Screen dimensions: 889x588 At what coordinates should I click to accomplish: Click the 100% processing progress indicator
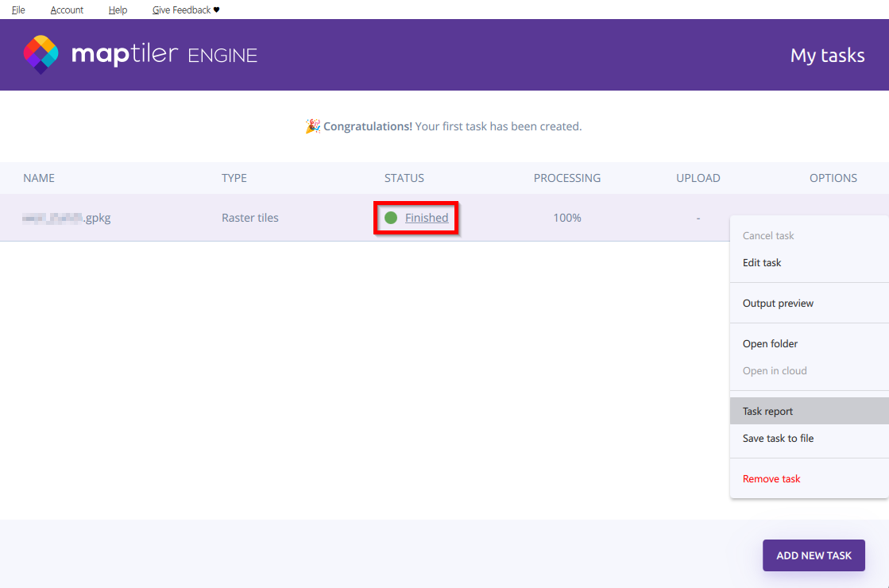(566, 218)
